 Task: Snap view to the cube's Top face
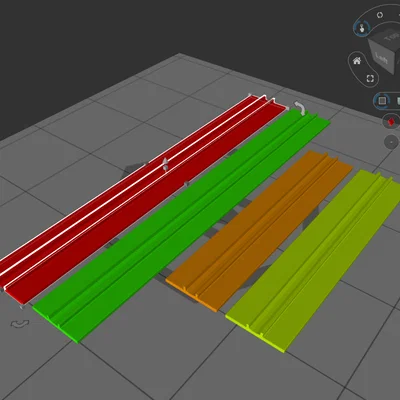391,36
